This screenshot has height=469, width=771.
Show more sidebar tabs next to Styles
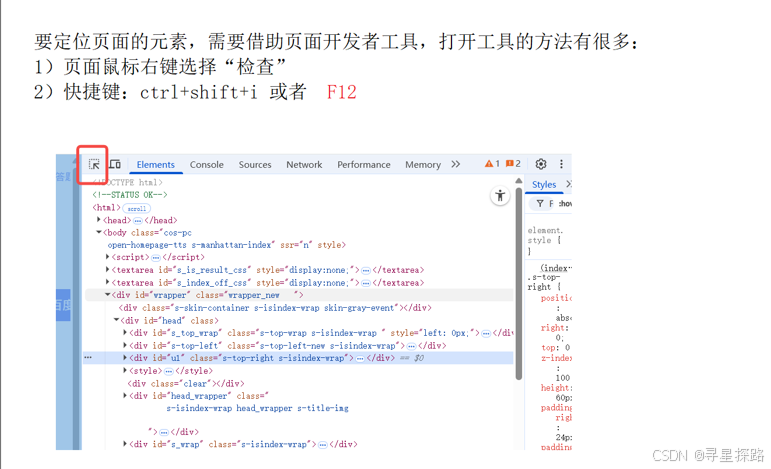[568, 184]
